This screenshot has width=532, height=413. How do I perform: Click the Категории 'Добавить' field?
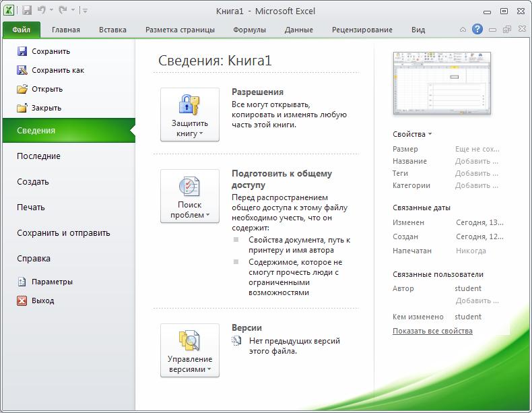coord(477,186)
